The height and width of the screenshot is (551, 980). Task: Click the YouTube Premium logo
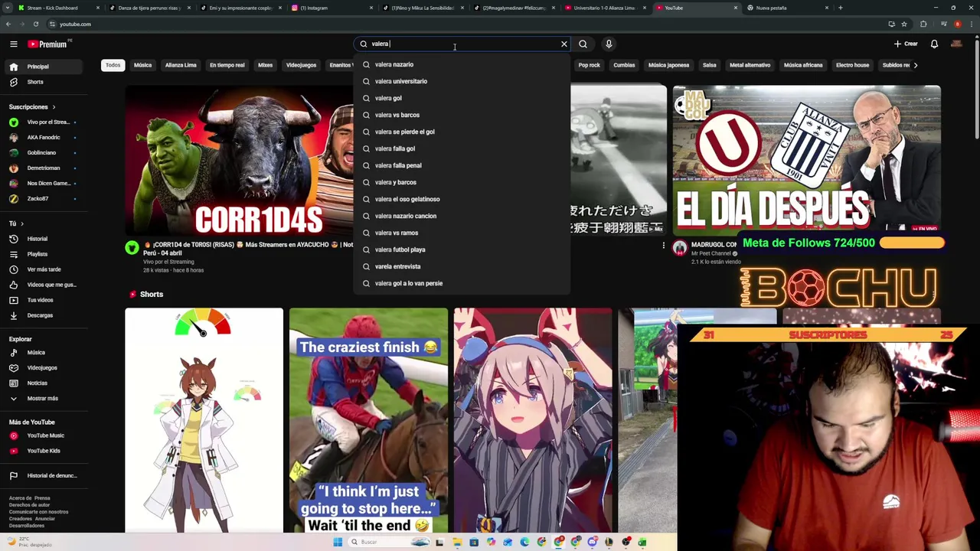pos(47,44)
